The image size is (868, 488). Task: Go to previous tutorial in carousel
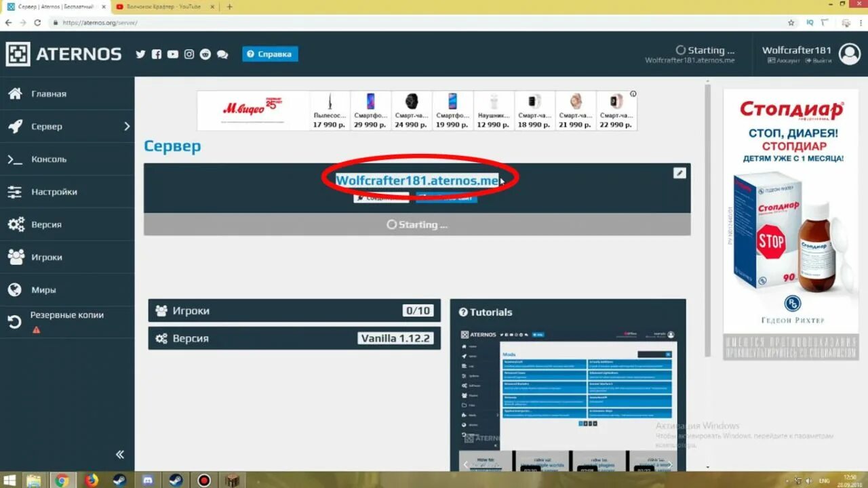[466, 464]
